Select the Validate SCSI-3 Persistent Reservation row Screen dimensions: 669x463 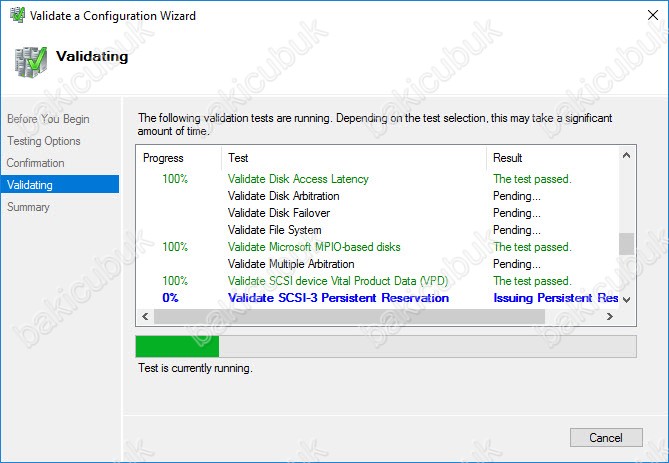pyautogui.click(x=338, y=298)
